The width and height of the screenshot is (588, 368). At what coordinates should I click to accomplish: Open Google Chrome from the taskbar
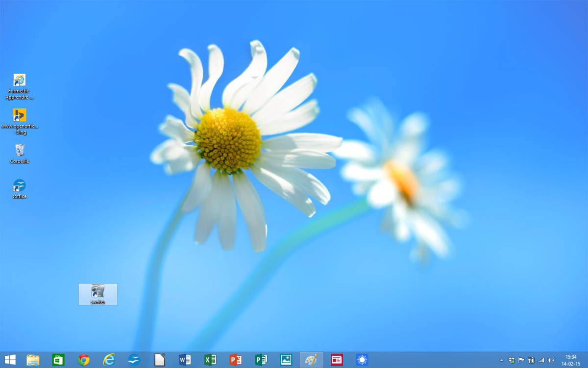coord(84,360)
